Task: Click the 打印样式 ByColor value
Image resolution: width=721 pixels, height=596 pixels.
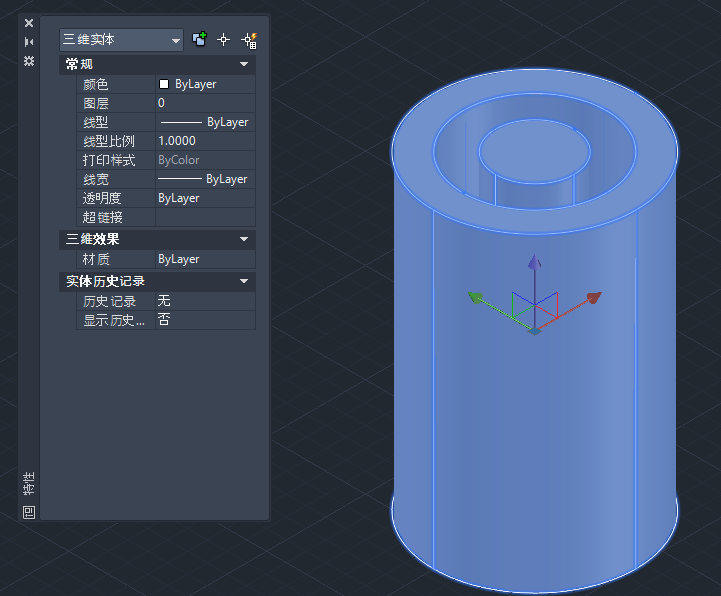Action: (206, 160)
